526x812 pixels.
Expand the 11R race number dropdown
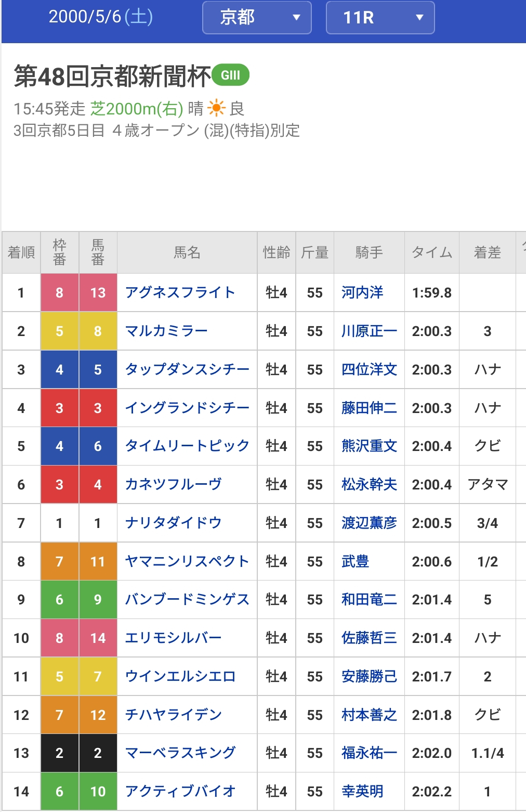tap(380, 18)
